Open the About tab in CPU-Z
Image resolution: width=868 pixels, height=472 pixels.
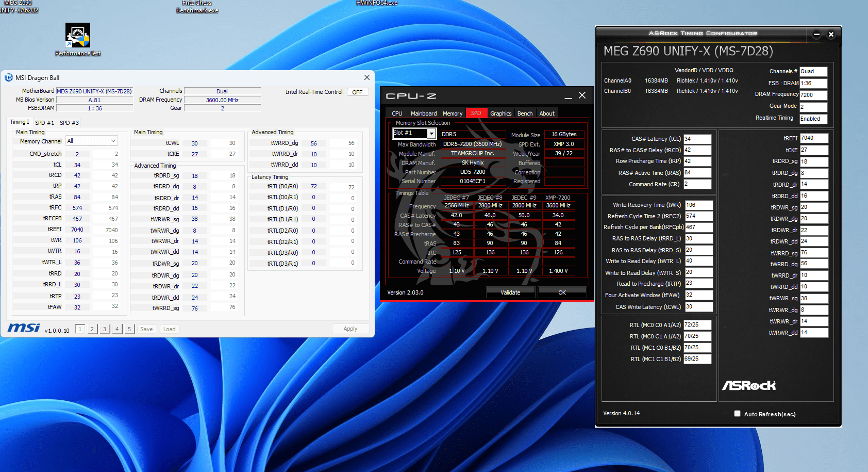[547, 113]
